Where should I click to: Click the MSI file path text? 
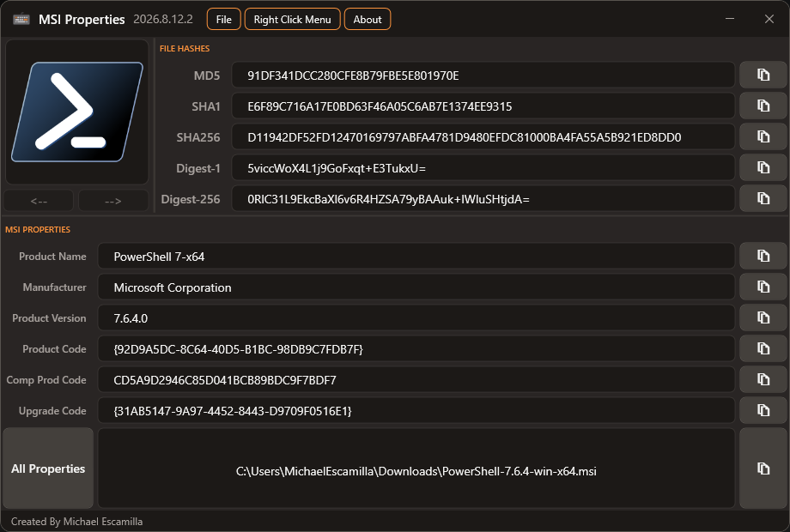pyautogui.click(x=416, y=471)
